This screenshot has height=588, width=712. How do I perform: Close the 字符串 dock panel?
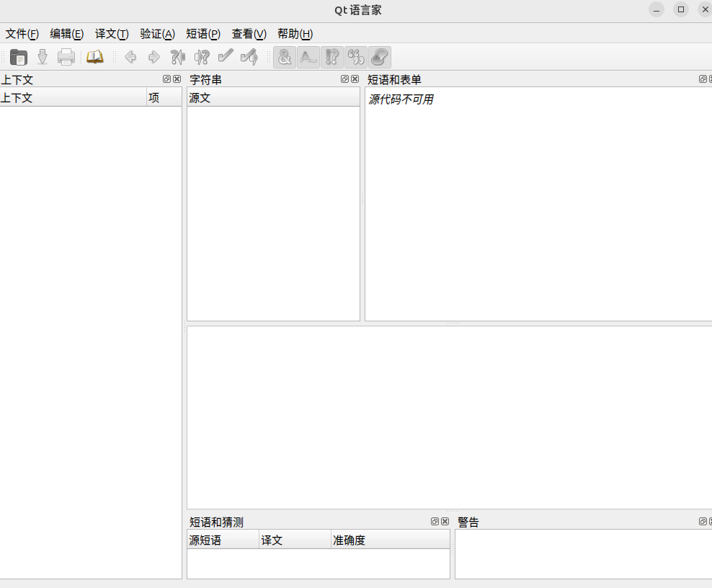(x=355, y=79)
